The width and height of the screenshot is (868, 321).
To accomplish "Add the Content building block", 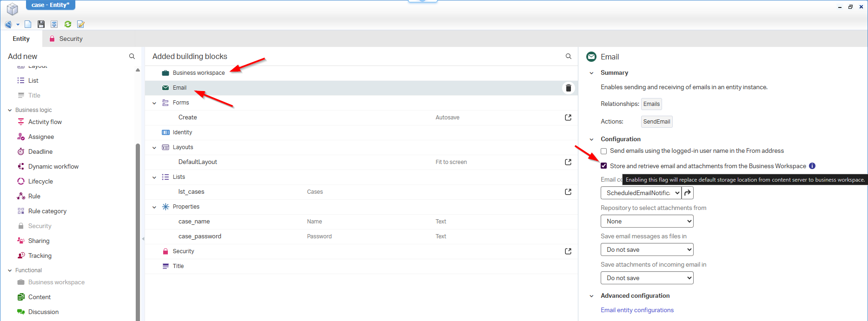I will 40,297.
